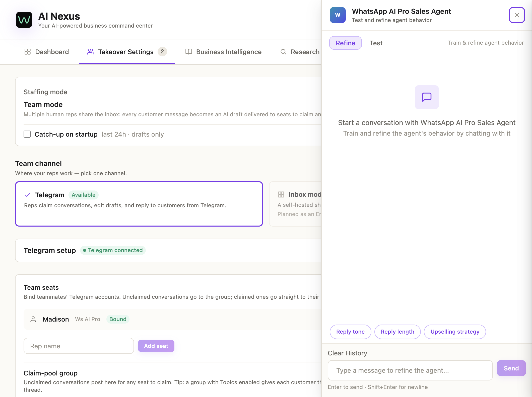
Task: Click 'Enter to send · Shift+Enter for newline' hint
Action: 378,387
